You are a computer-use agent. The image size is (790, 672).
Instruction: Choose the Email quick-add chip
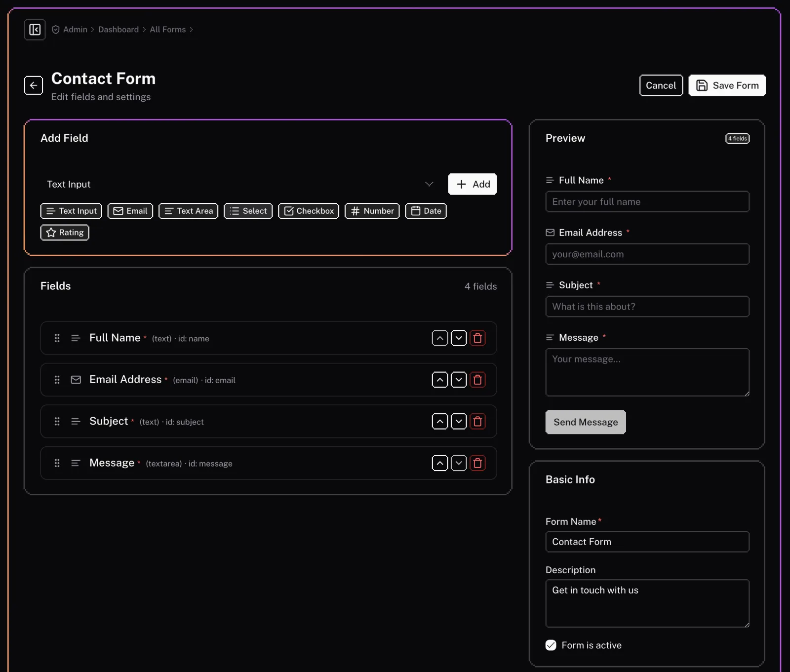(130, 211)
